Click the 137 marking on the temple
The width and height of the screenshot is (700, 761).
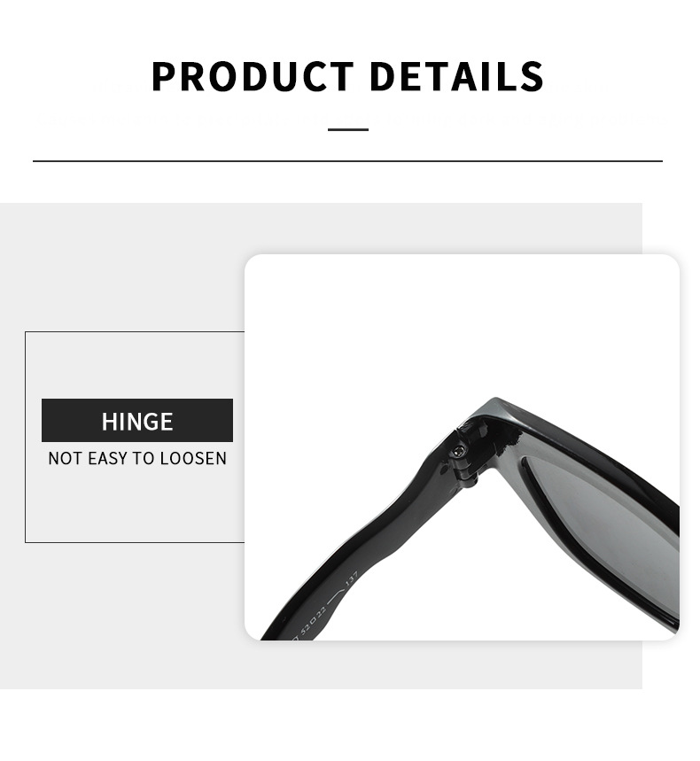(351, 579)
